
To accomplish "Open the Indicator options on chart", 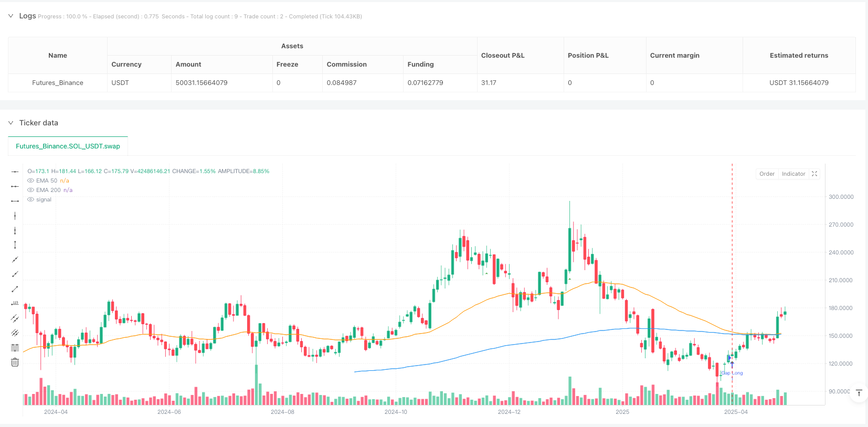I will tap(793, 174).
